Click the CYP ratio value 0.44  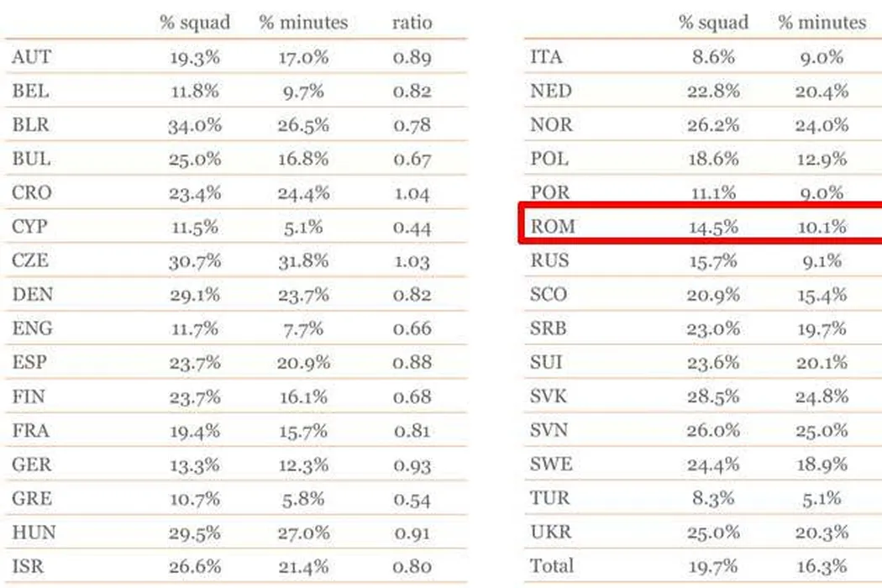click(x=412, y=227)
